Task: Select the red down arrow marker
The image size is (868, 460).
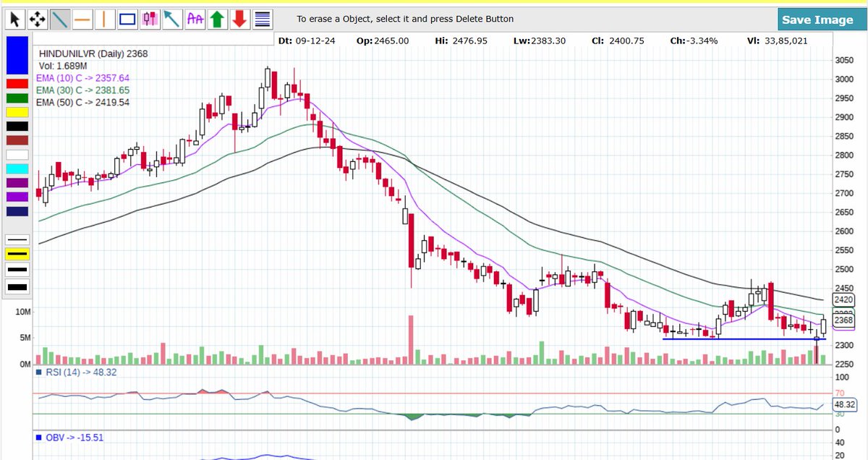Action: [240, 19]
